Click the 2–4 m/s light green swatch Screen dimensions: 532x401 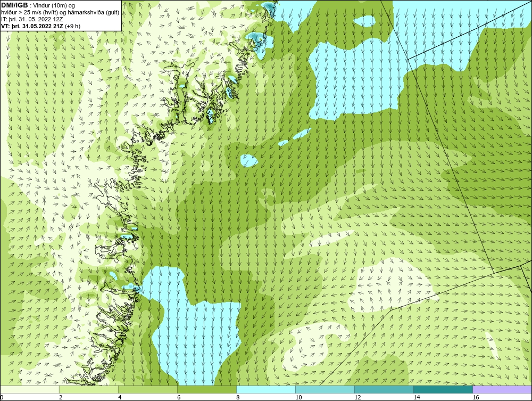89,389
